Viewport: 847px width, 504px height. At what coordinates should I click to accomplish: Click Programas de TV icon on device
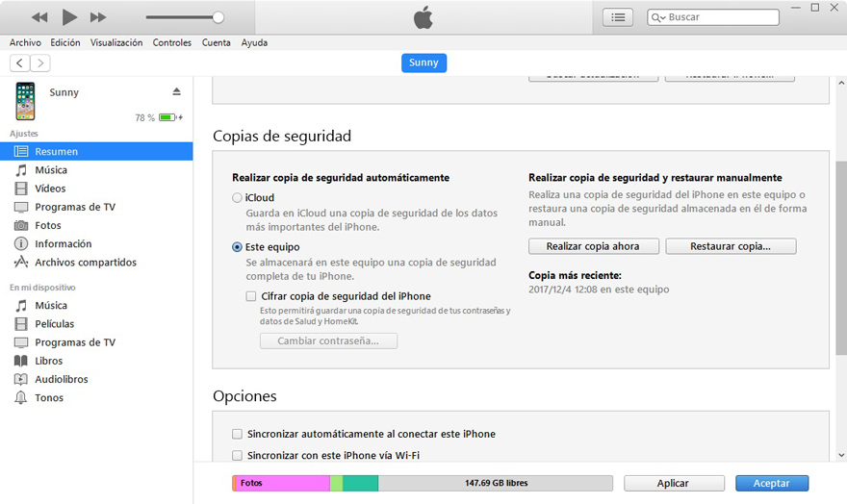[21, 342]
